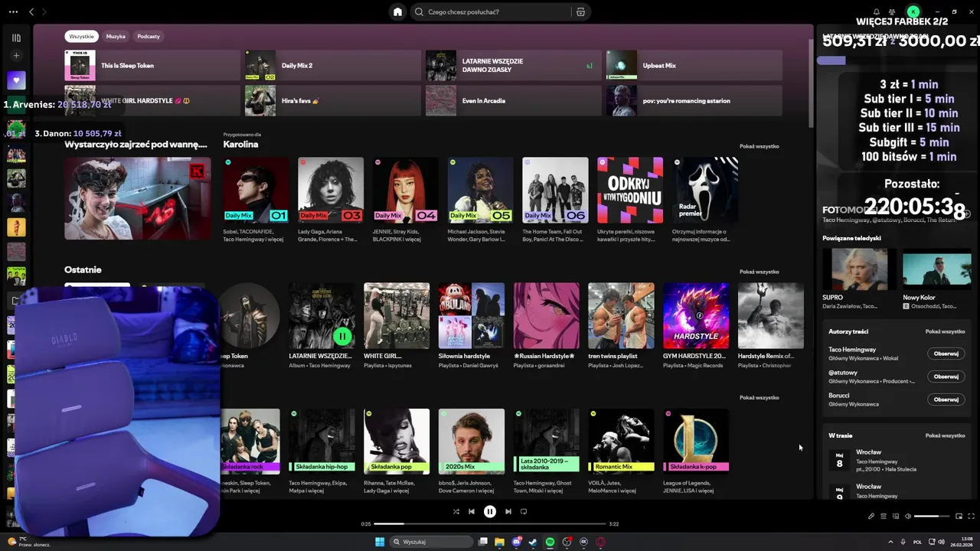980x551 pixels.
Task: Select the Wszystkie filter chip
Action: pyautogui.click(x=81, y=36)
